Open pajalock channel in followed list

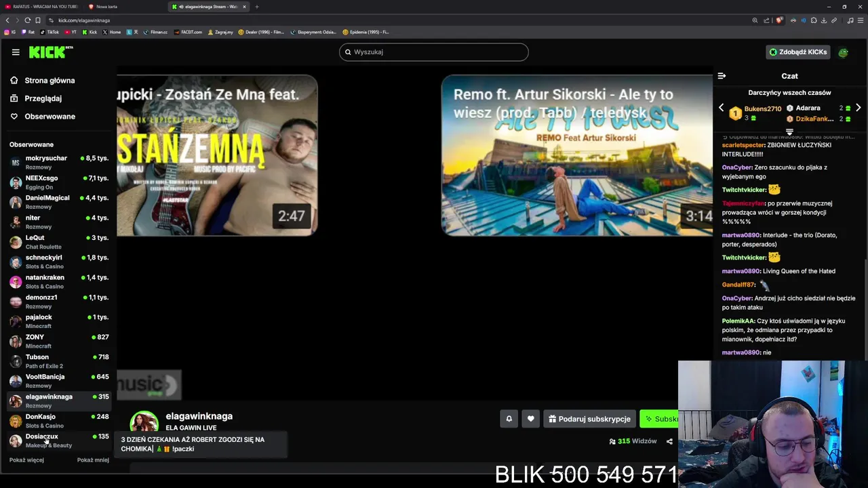[x=59, y=321]
